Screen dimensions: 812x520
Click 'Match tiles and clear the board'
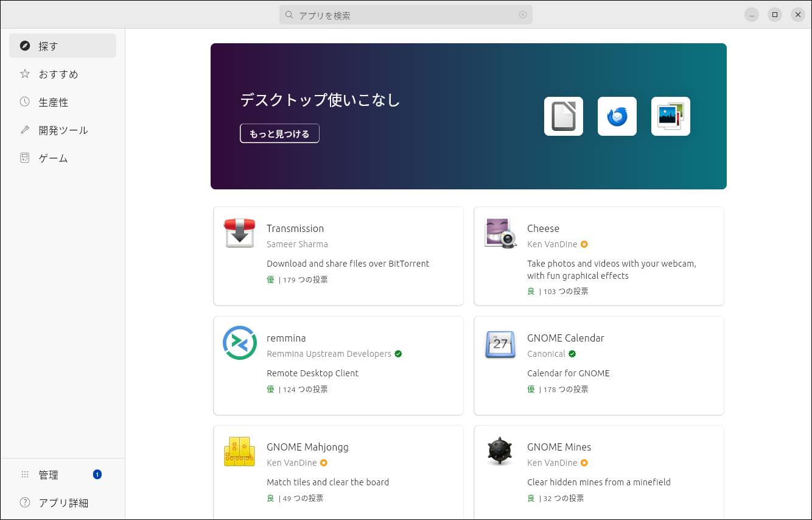click(328, 482)
